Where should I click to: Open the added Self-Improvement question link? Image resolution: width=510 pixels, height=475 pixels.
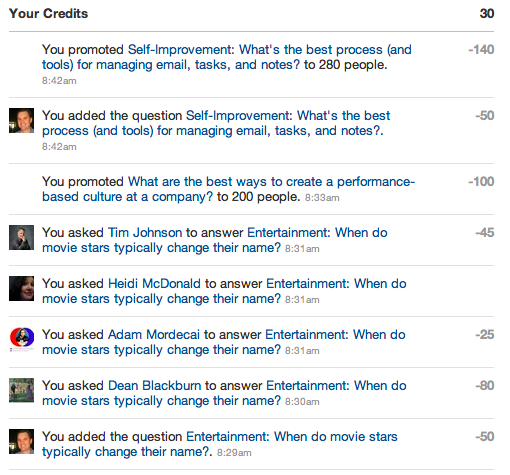[216, 123]
